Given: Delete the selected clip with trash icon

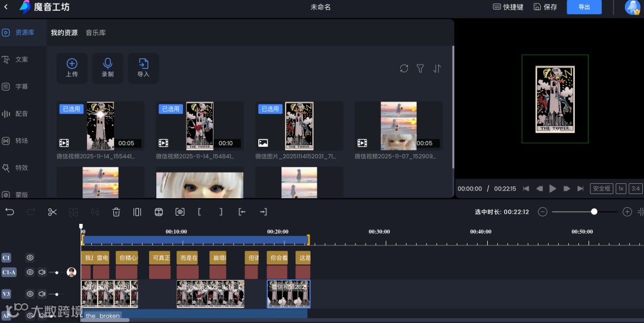Looking at the screenshot, I should [116, 212].
